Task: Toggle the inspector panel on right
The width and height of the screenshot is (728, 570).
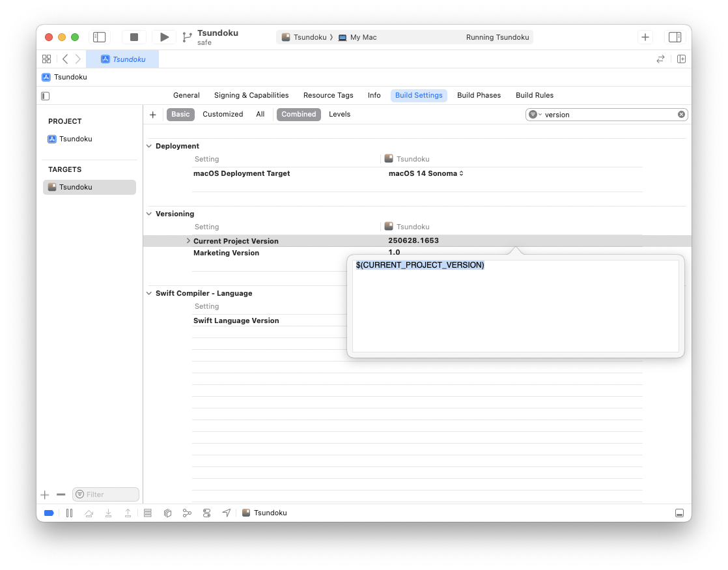Action: (675, 37)
